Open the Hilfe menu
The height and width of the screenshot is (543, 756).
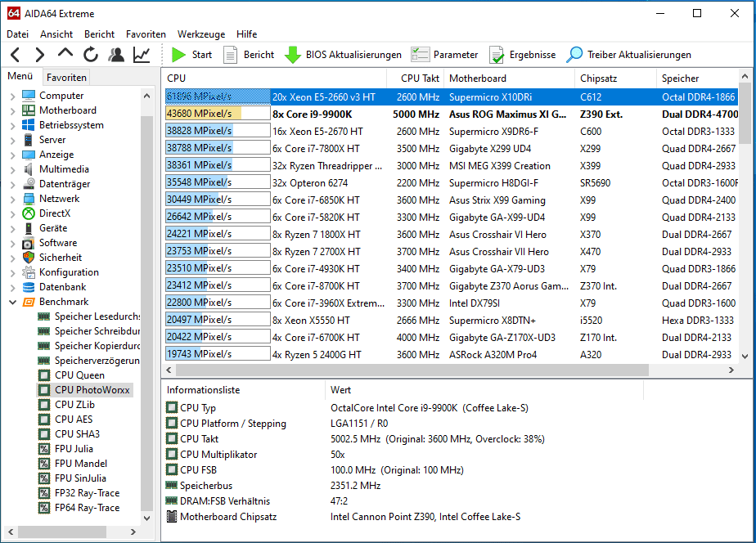(x=246, y=34)
